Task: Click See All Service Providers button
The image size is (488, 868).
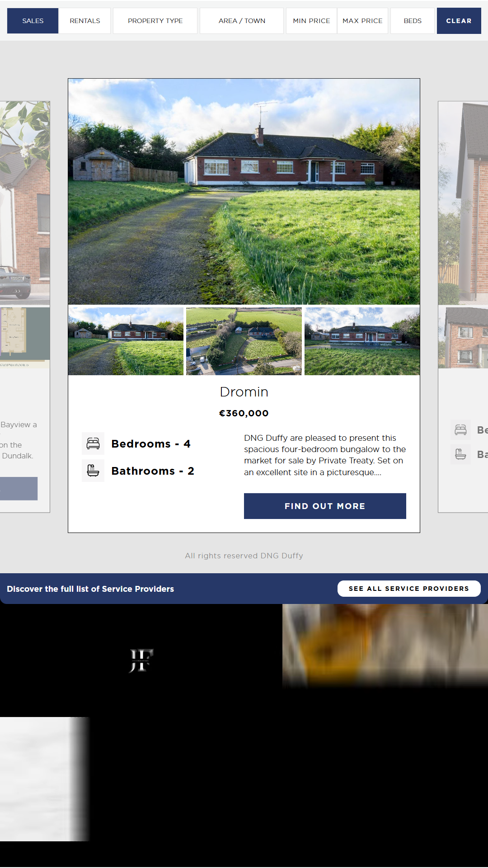Action: pos(409,589)
